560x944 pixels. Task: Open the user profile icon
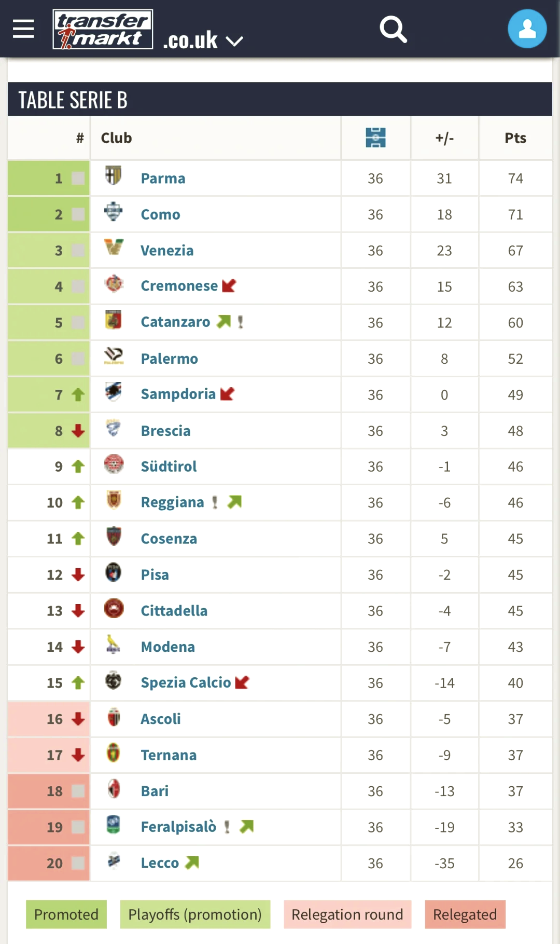click(x=527, y=29)
